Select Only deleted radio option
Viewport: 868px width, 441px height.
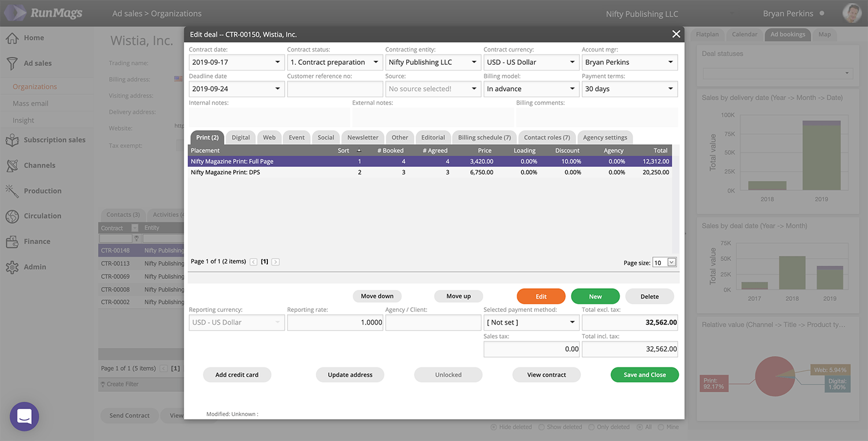[x=591, y=427]
